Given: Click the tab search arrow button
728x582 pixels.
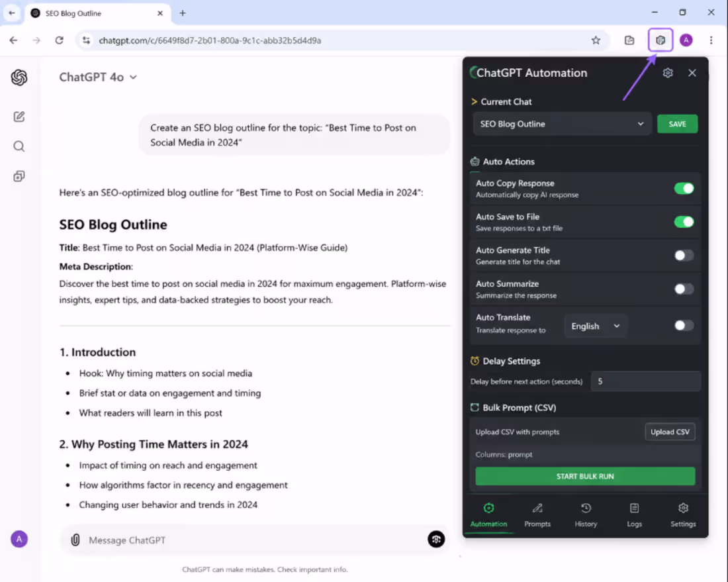Looking at the screenshot, I should tap(12, 13).
